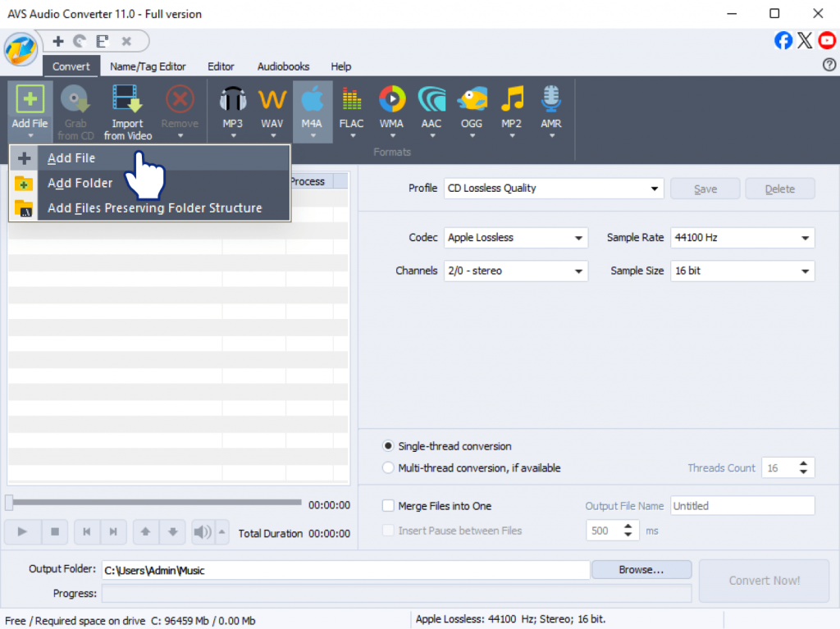The width and height of the screenshot is (840, 629).
Task: Expand the FLAC format options arrow
Action: click(353, 136)
